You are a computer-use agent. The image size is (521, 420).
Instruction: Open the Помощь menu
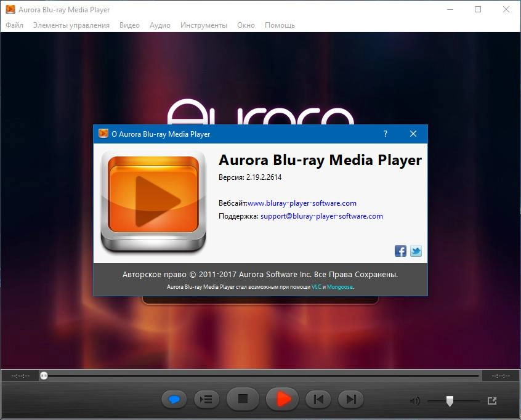(x=280, y=25)
